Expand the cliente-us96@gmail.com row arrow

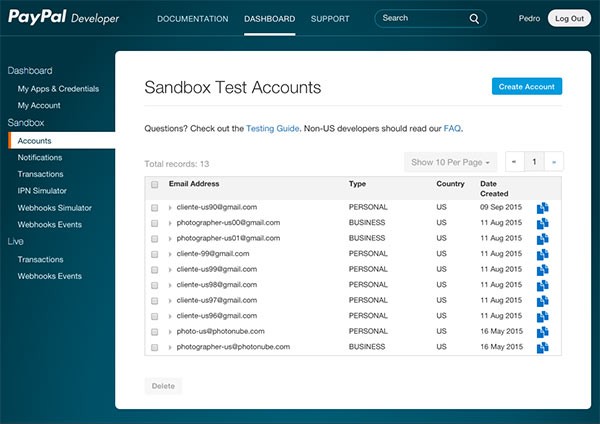tap(170, 316)
